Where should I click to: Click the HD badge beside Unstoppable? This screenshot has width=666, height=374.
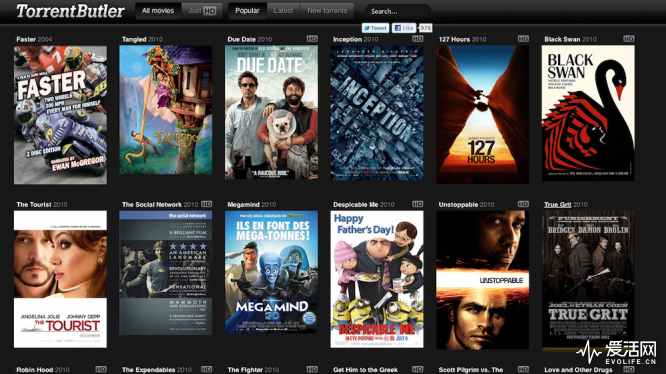pos(523,204)
